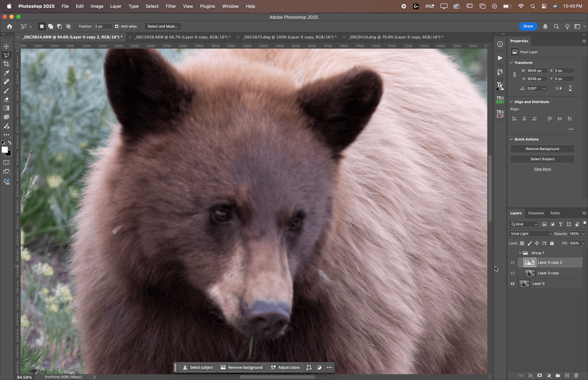The width and height of the screenshot is (588, 380).
Task: Select the Eyedropper tool
Action: tap(6, 73)
